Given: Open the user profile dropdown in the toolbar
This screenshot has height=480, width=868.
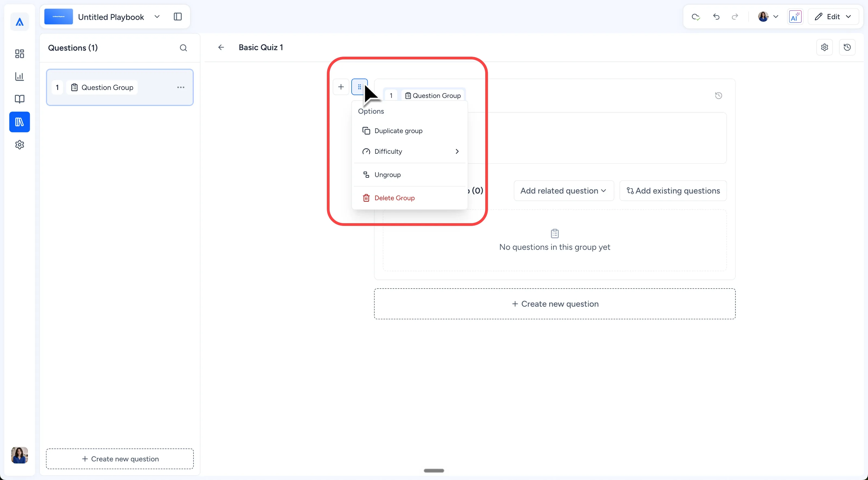Looking at the screenshot, I should (x=768, y=17).
